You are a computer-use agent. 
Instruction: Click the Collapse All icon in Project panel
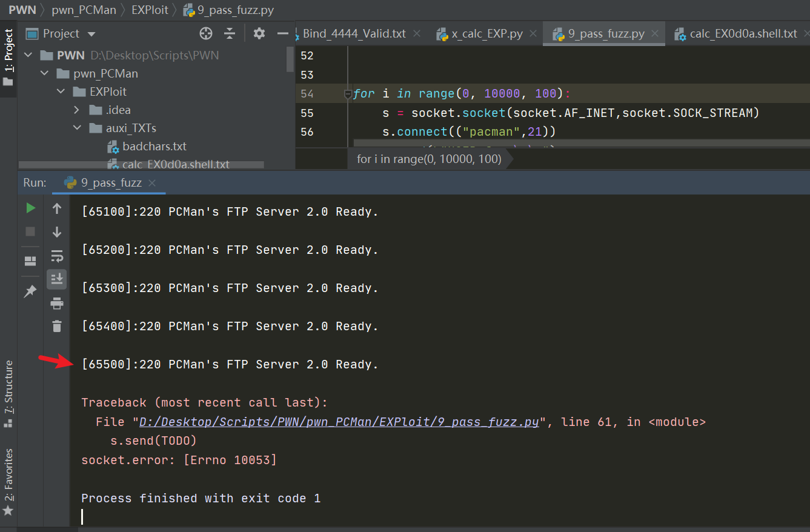click(230, 33)
